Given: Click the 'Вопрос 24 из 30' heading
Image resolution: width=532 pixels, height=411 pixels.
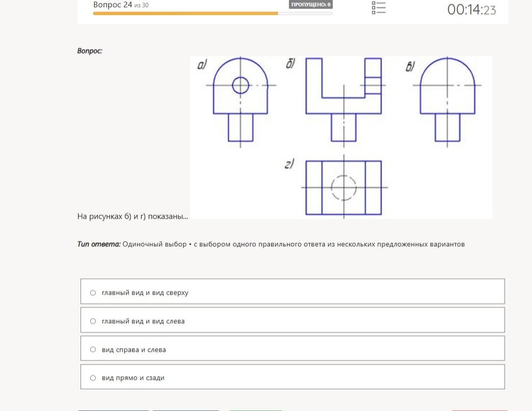Looking at the screenshot, I should click(121, 5).
